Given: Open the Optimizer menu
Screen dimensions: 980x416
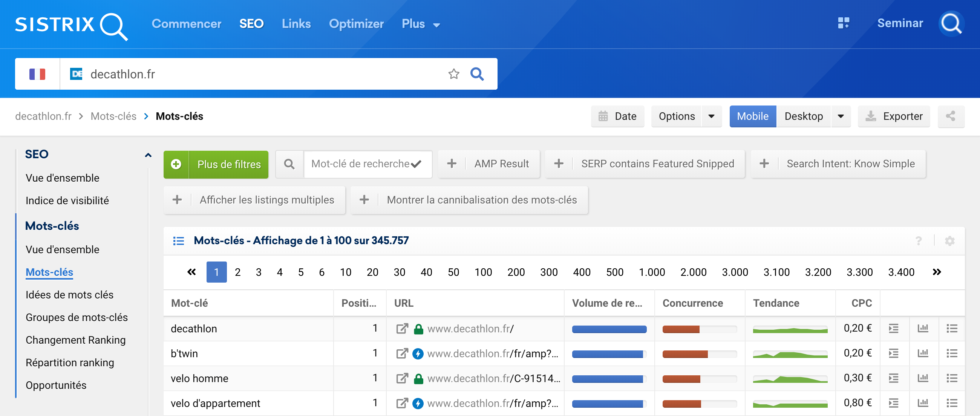Looking at the screenshot, I should [356, 24].
